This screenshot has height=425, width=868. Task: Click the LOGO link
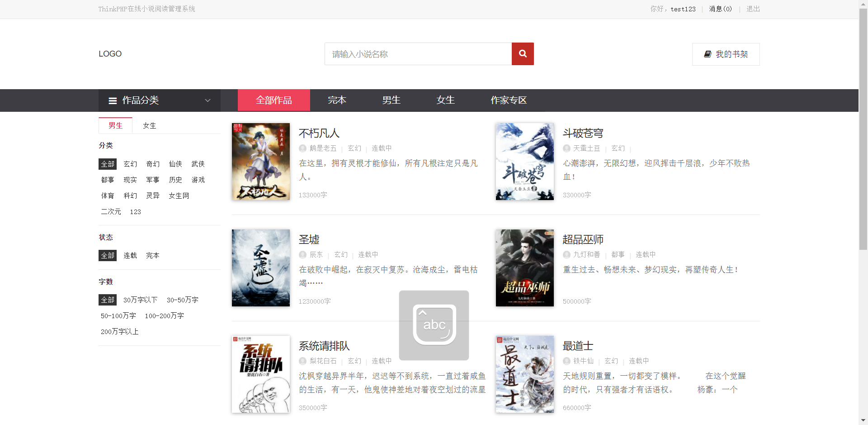click(110, 54)
